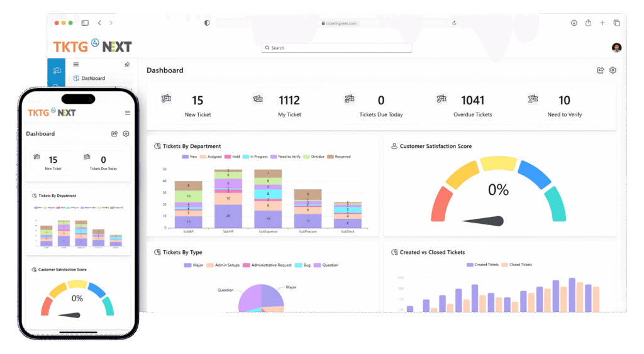The height and width of the screenshot is (354, 644).
Task: Click the desktop dashboard share icon
Action: tap(600, 70)
